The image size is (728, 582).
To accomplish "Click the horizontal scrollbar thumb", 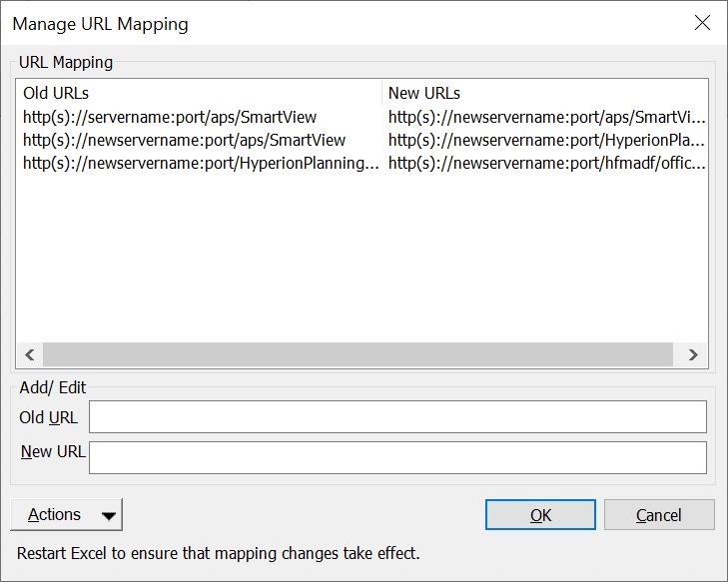I will 358,354.
